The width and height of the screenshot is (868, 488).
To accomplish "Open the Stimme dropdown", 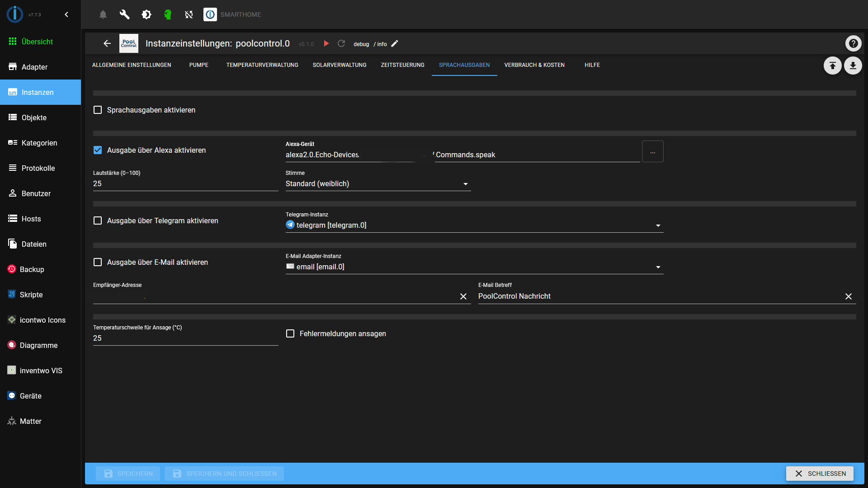I will 378,184.
